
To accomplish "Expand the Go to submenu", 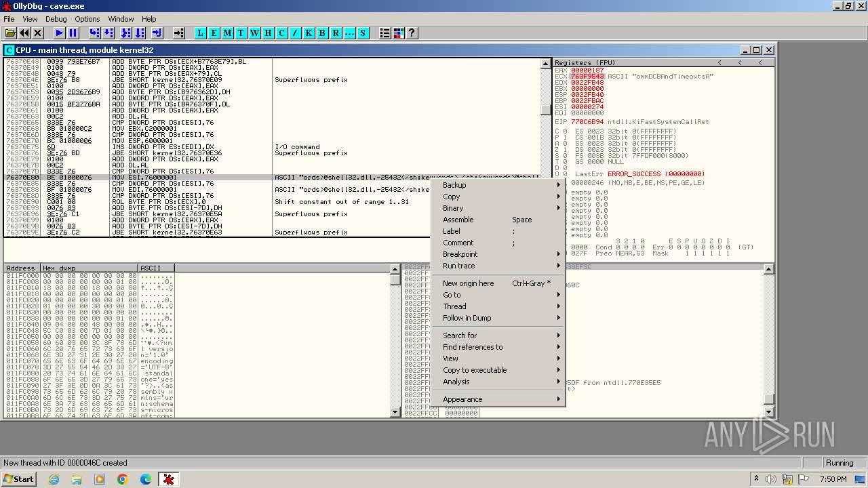I will click(498, 295).
